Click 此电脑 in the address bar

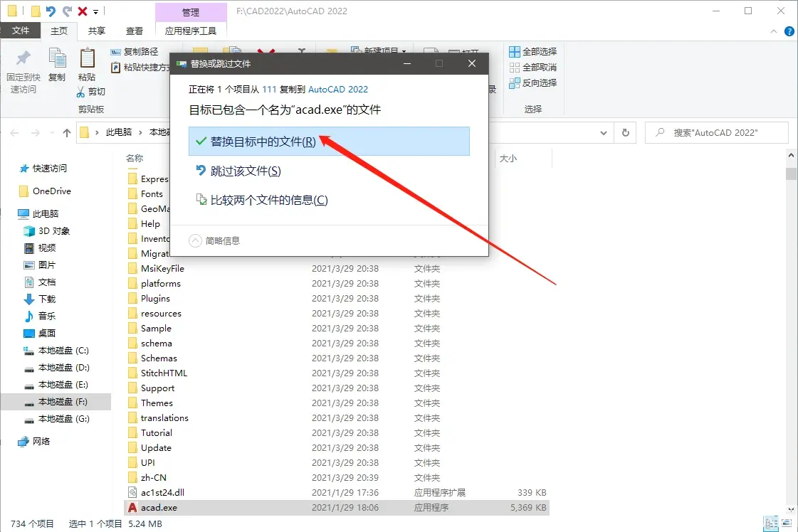(119, 132)
